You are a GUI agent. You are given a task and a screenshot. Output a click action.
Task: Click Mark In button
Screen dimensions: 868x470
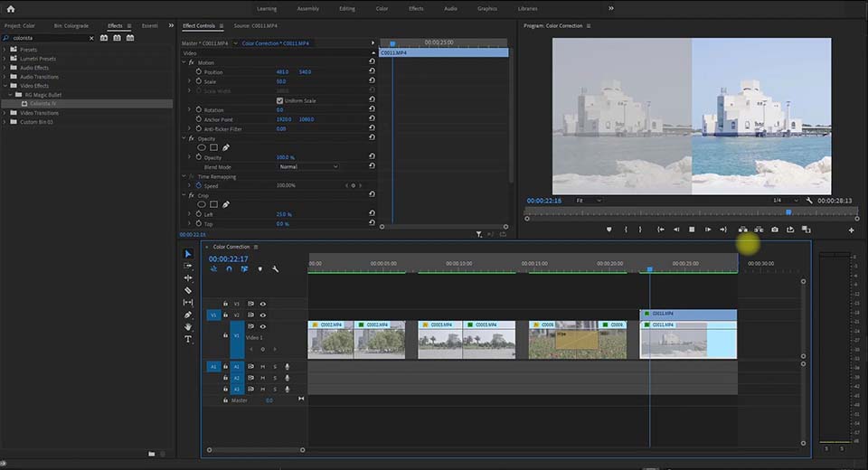coord(626,230)
